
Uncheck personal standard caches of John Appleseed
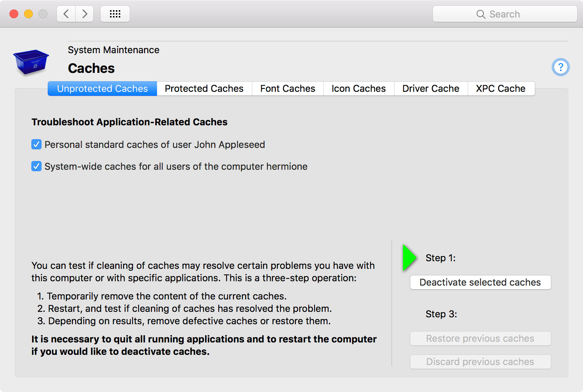(36, 145)
